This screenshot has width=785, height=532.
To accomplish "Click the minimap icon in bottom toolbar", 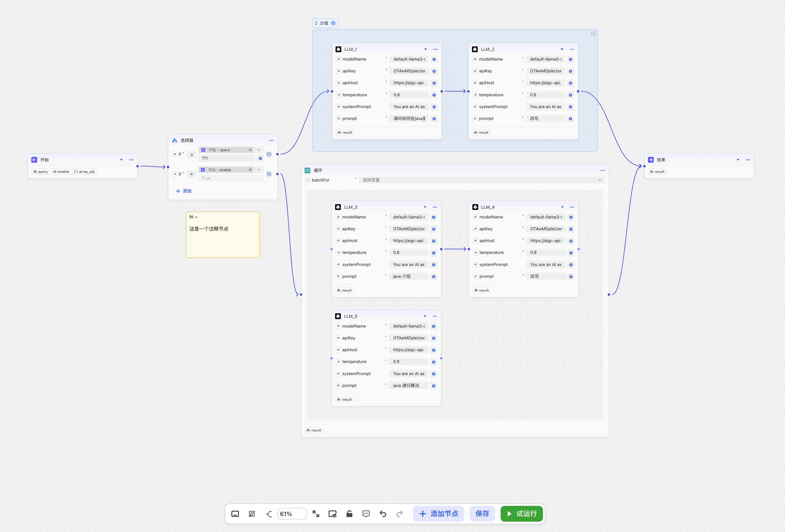I will pyautogui.click(x=235, y=514).
